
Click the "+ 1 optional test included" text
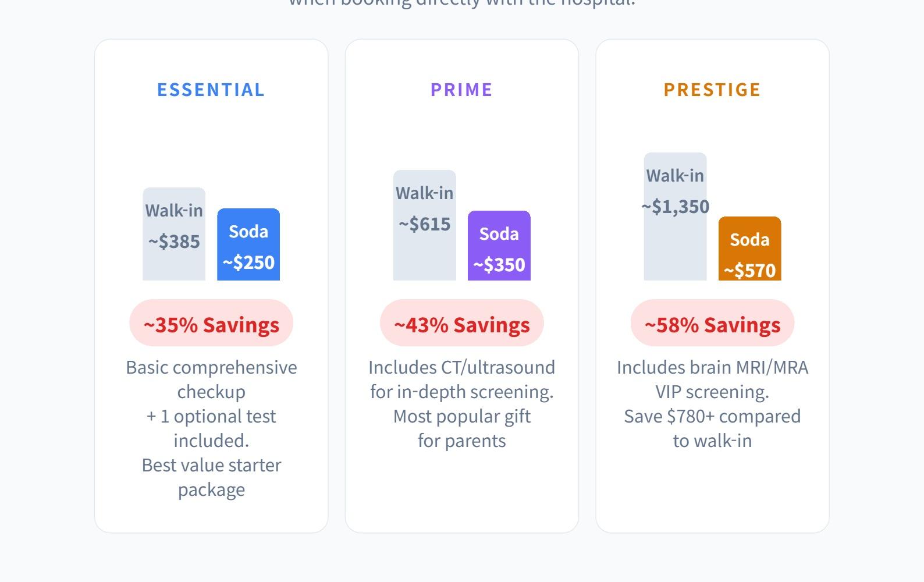click(211, 428)
